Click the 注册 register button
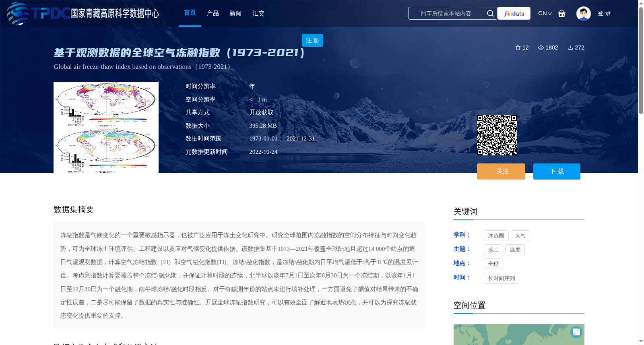Screen dimensions: 644x345 click(312, 40)
